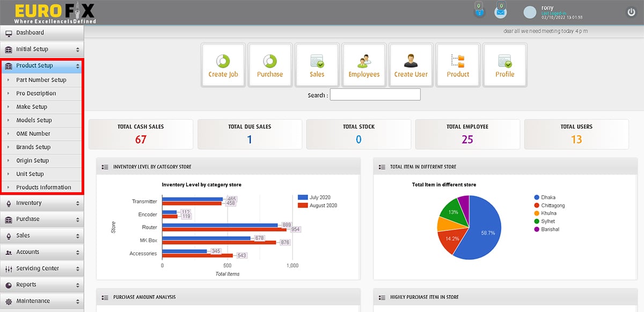
Task: Open the Reports sidebar menu
Action: pyautogui.click(x=42, y=285)
